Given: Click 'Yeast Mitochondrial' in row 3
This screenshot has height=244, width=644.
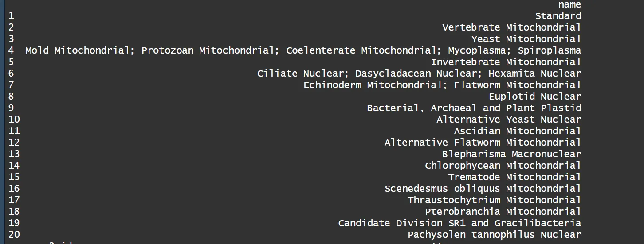Looking at the screenshot, I should [526, 39].
